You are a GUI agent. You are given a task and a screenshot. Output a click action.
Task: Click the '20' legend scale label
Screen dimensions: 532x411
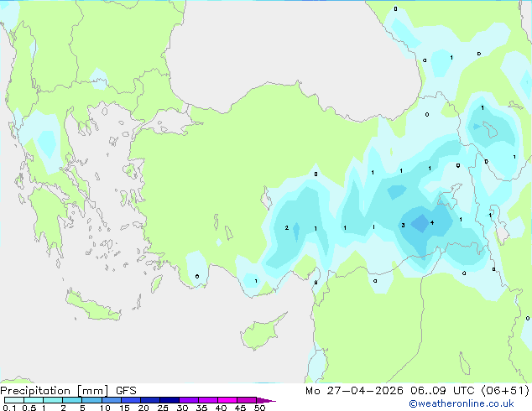click(x=143, y=408)
